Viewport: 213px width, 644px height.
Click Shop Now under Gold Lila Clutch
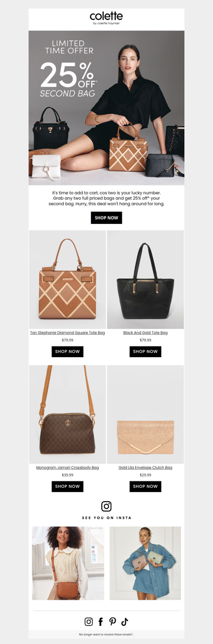[x=145, y=486]
